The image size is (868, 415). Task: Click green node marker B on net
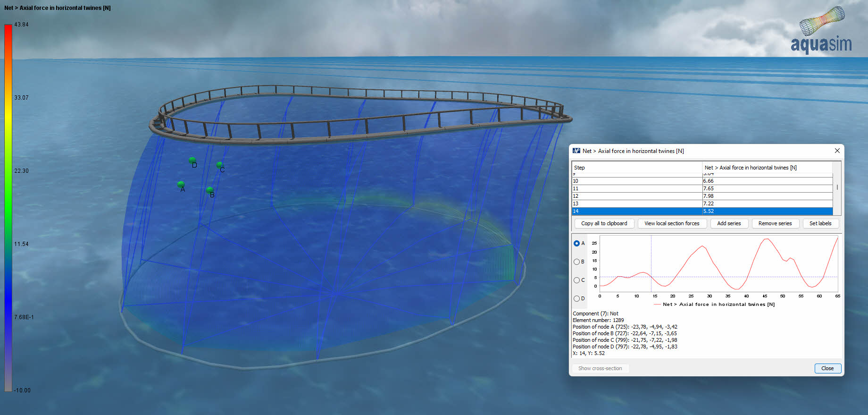click(x=210, y=190)
